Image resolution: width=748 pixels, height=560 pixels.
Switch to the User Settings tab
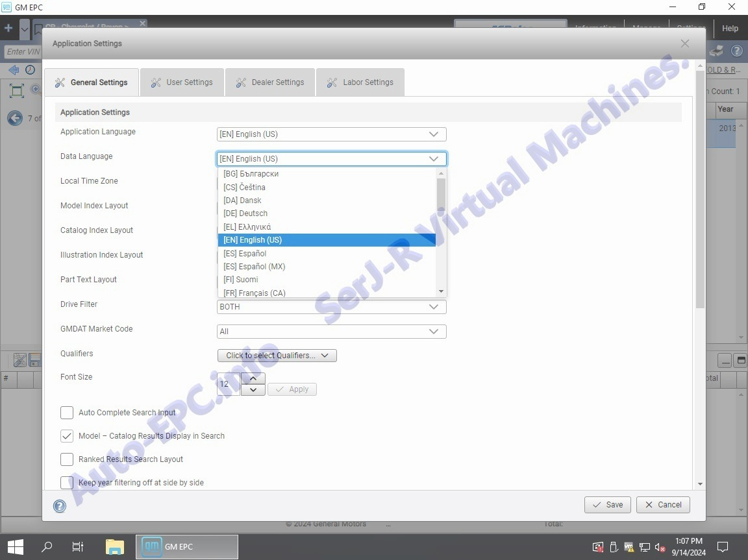point(182,82)
